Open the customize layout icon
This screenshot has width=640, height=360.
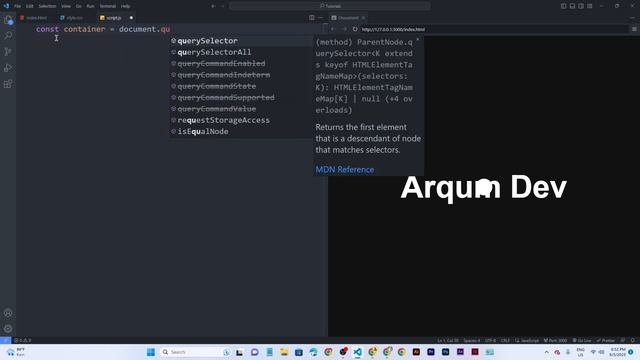[x=590, y=6]
